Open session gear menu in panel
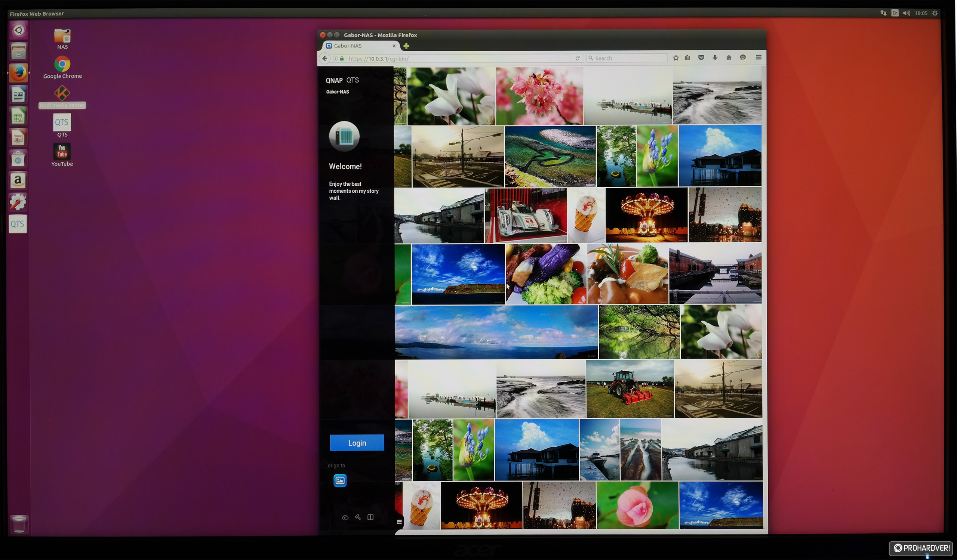Screen dimensions: 957x560 point(935,13)
